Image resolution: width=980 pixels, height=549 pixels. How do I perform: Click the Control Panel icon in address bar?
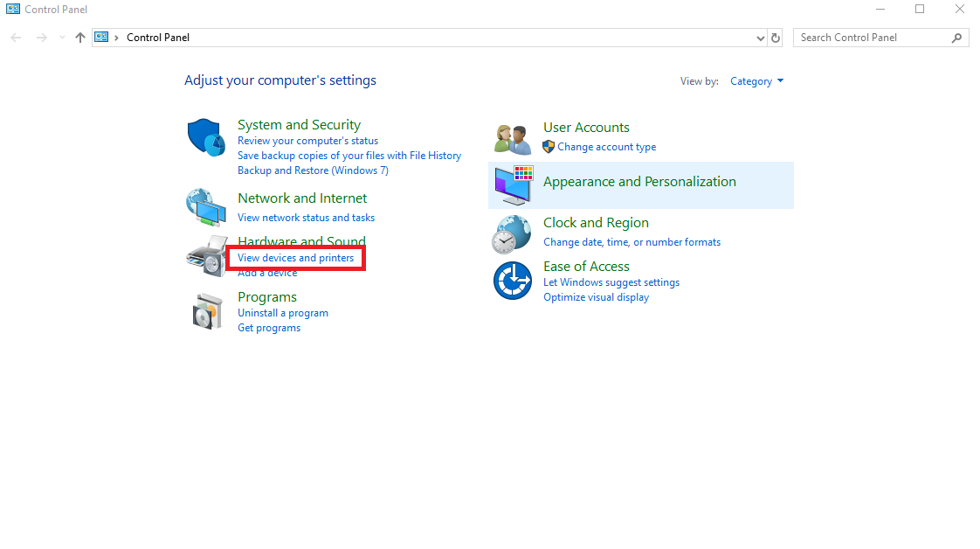(101, 38)
